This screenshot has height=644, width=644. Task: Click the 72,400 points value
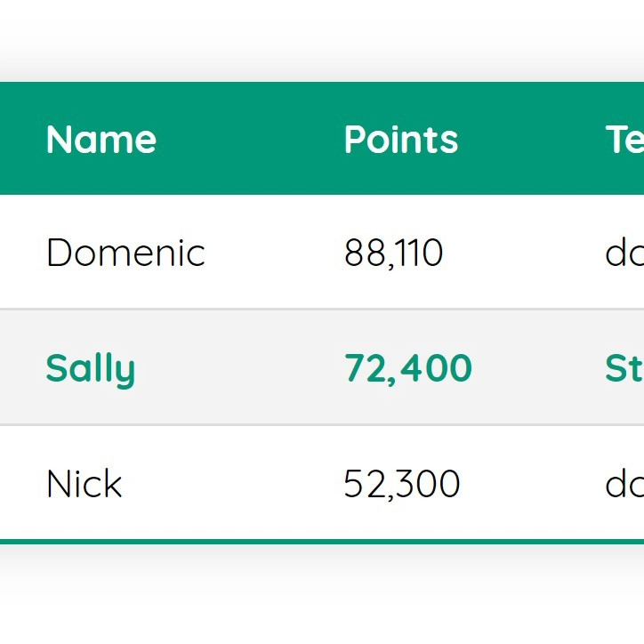(408, 369)
